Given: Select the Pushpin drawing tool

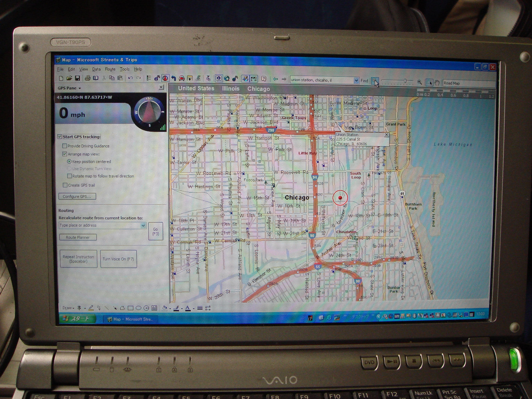Looking at the screenshot, I should pyautogui.click(x=79, y=308).
